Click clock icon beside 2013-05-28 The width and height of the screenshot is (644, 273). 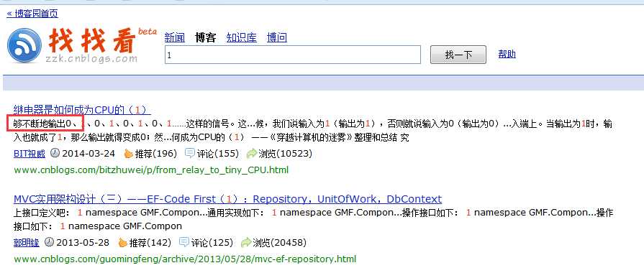coord(49,242)
